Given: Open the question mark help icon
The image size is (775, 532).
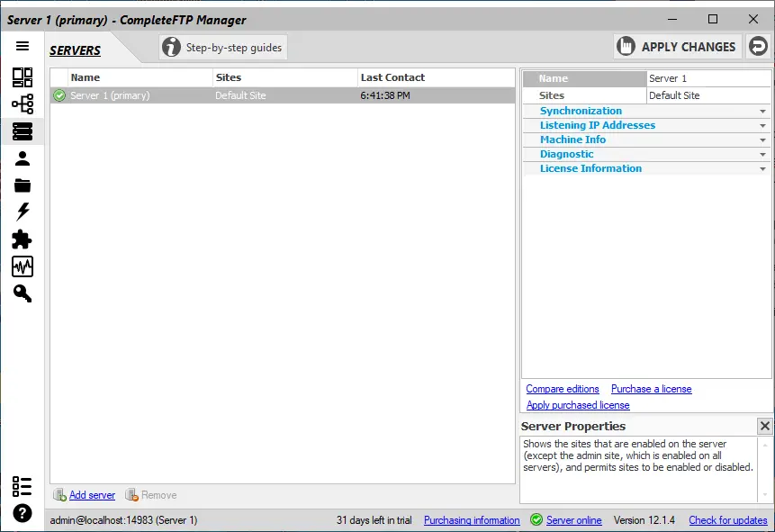Looking at the screenshot, I should pos(23,513).
